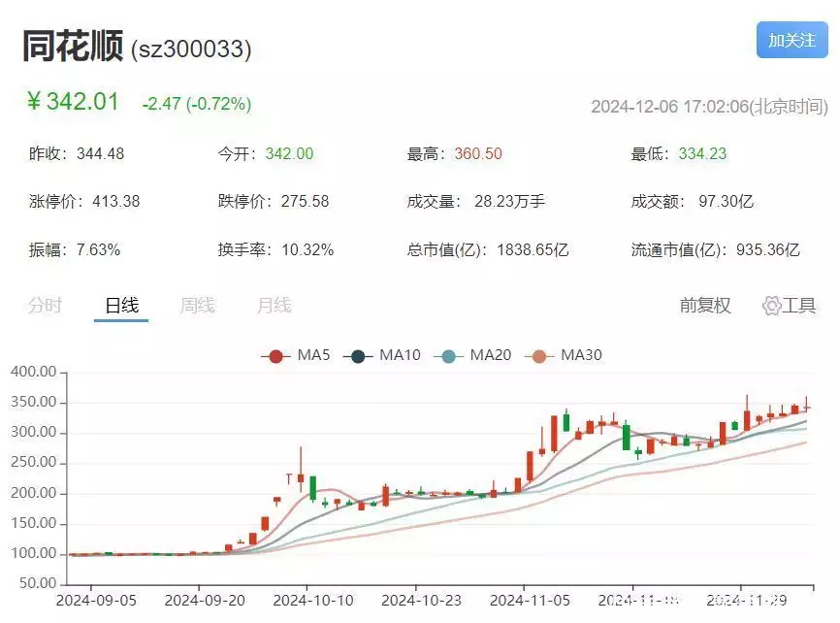Click the 加关注 follow button
Viewport: 840px width, 623px height.
click(792, 41)
